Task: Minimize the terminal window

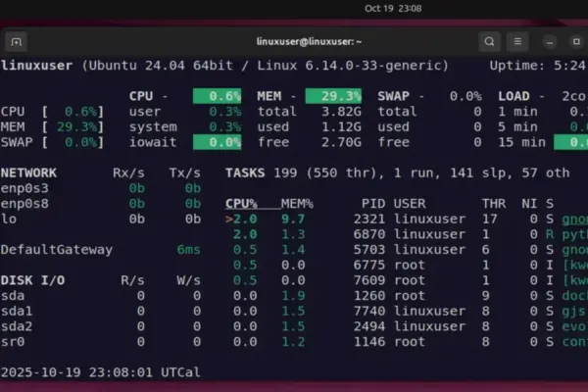Action: point(550,41)
